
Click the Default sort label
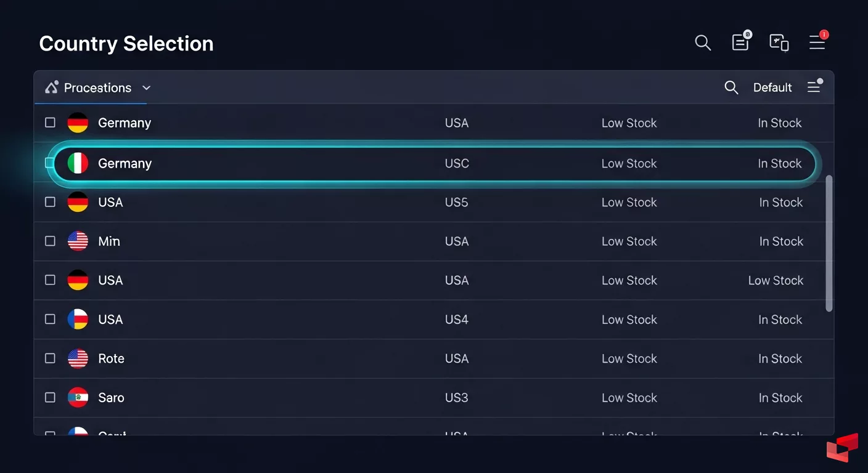(x=772, y=87)
